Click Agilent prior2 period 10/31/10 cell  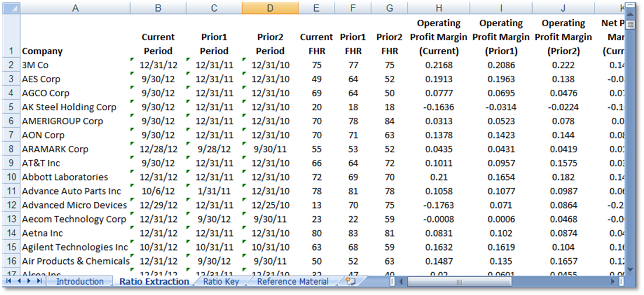270,247
